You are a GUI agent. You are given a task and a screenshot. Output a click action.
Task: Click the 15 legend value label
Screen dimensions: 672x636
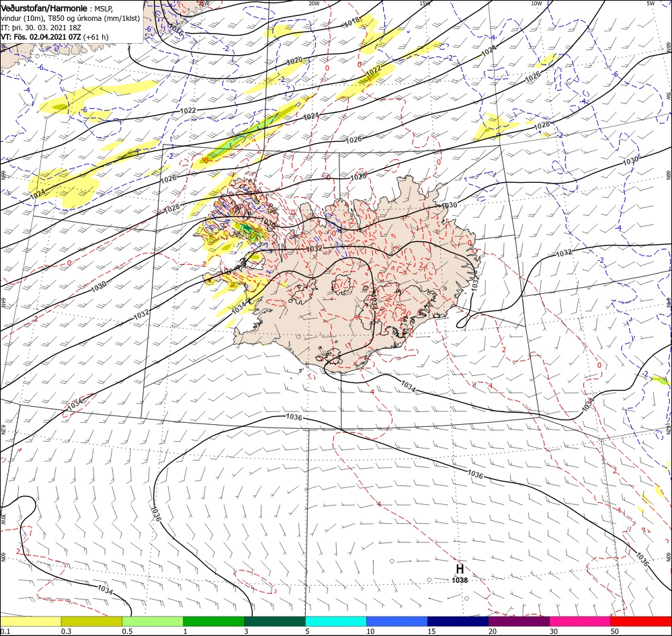pos(432,631)
